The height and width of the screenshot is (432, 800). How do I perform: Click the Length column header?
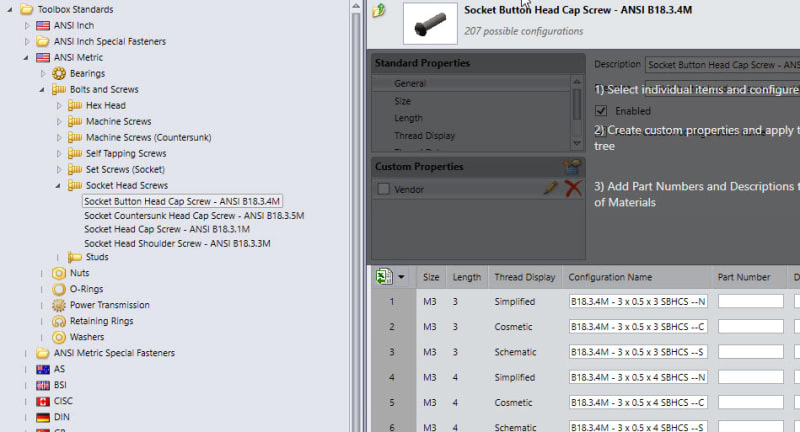[x=467, y=277]
